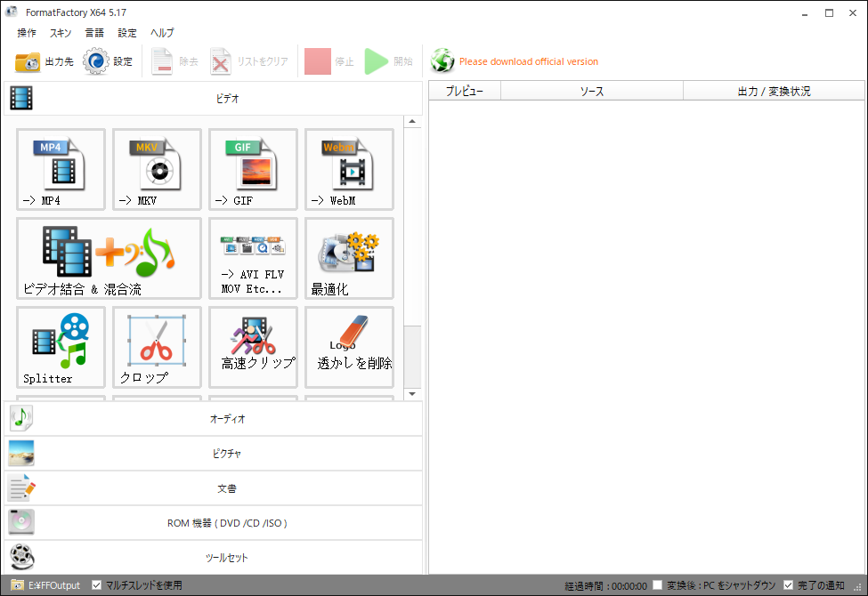Open ビデオ結合 & 混合流 tool
868x596 pixels.
coord(109,259)
